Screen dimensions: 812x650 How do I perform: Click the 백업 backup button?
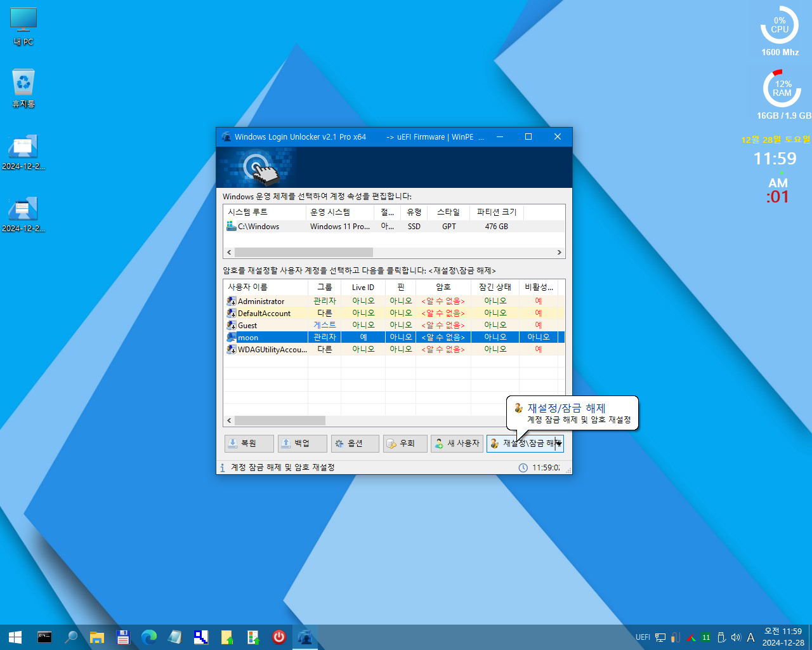pyautogui.click(x=303, y=444)
